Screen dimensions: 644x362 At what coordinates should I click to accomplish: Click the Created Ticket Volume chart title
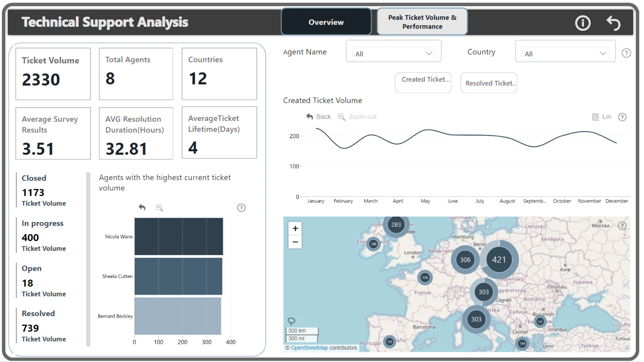322,101
